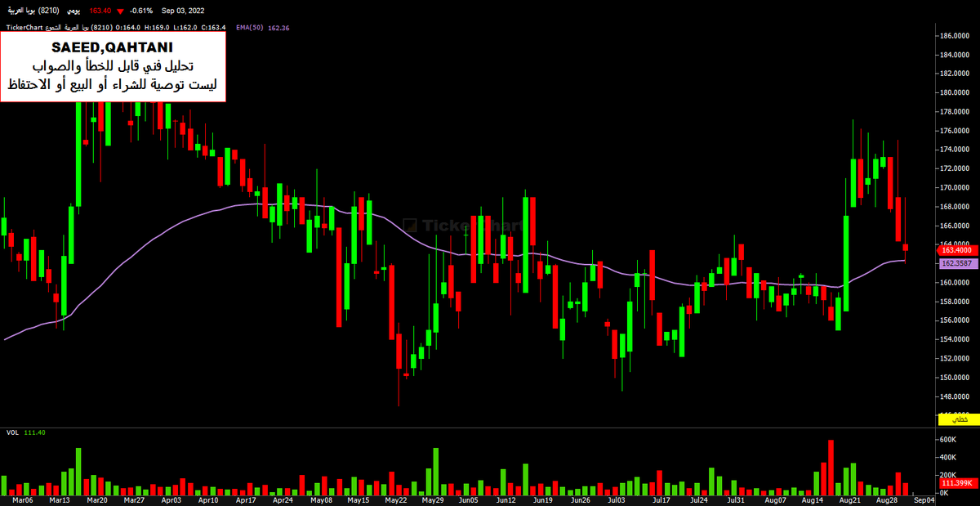Viewport: 980px width, 506px height.
Task: Click the Aug14 date axis label
Action: (812, 499)
